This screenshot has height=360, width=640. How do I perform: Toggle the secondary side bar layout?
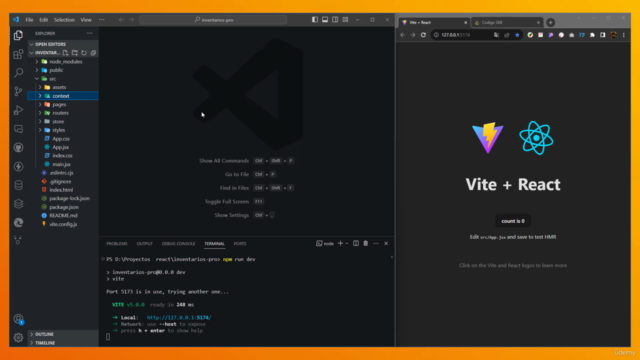(335, 20)
